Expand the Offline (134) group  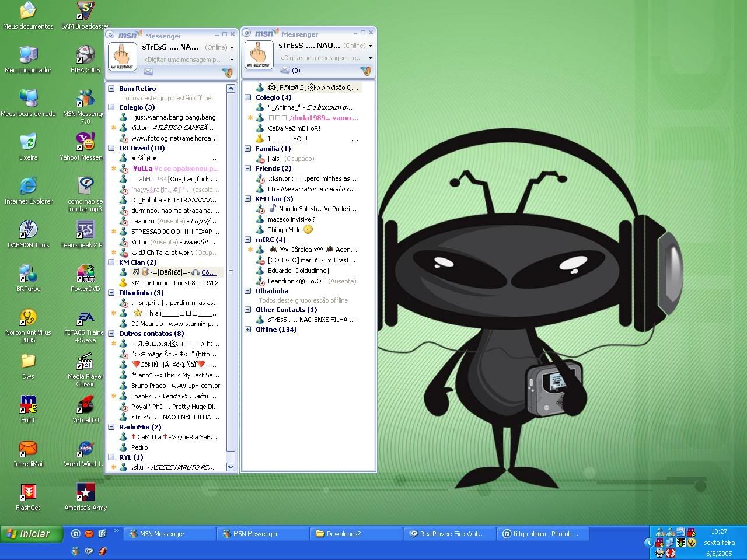pos(248,330)
